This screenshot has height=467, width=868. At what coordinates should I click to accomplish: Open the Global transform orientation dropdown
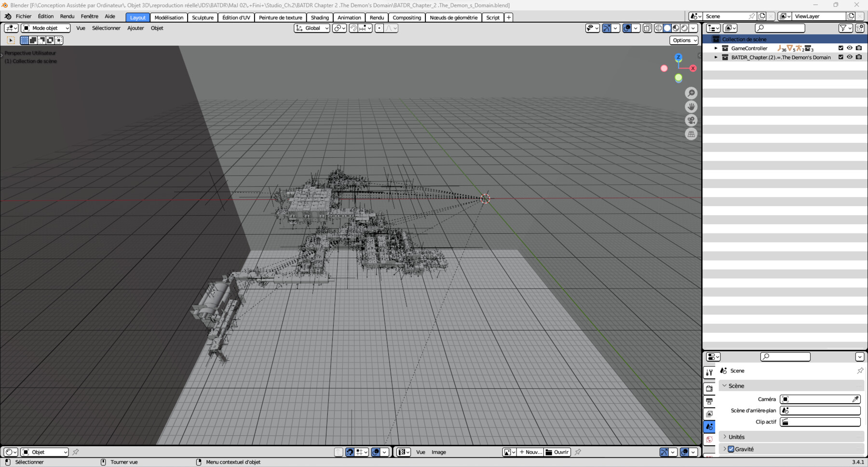tap(312, 28)
